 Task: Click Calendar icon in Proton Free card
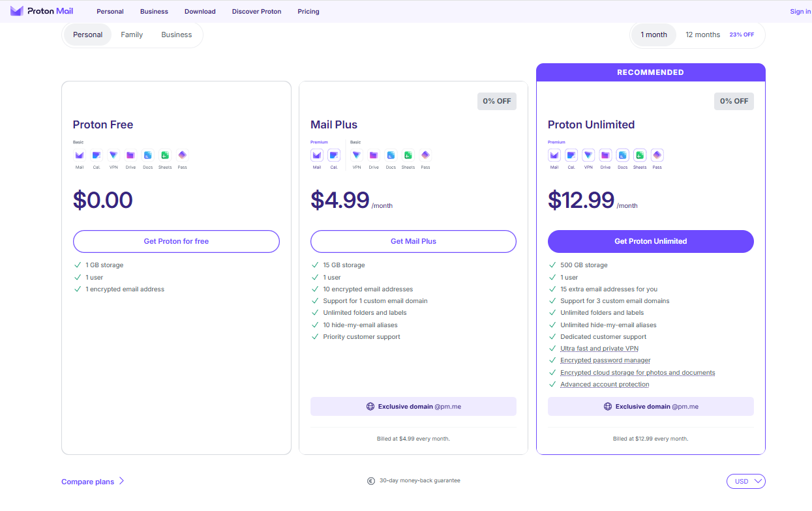point(97,155)
